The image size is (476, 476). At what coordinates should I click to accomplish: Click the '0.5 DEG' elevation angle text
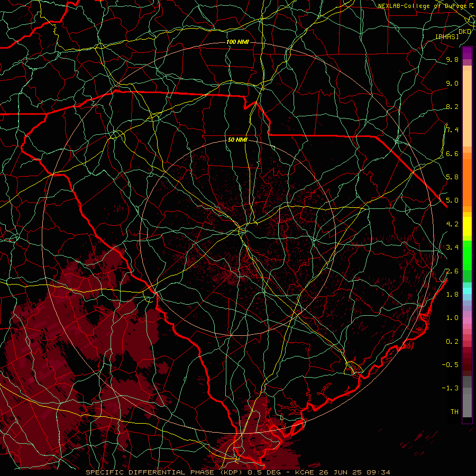pos(264,472)
